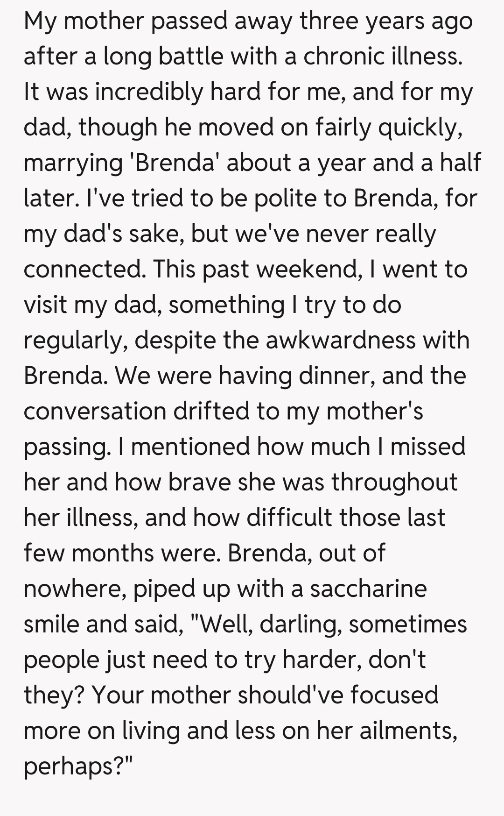Click the word 'brave'

coord(199,482)
